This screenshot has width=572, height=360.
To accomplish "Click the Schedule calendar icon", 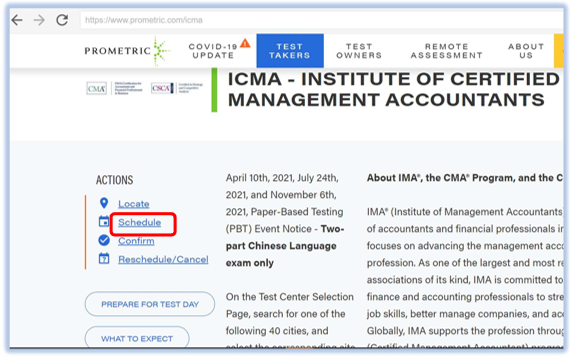I will tap(104, 221).
